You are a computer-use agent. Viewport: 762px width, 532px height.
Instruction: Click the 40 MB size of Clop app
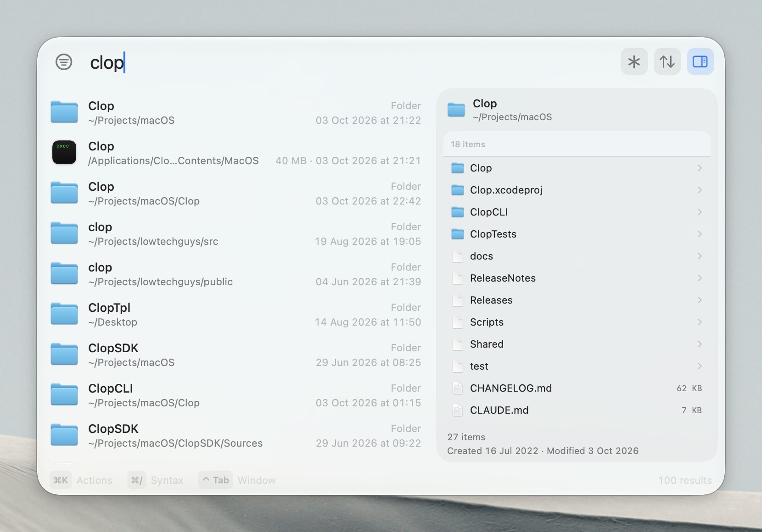coord(291,161)
